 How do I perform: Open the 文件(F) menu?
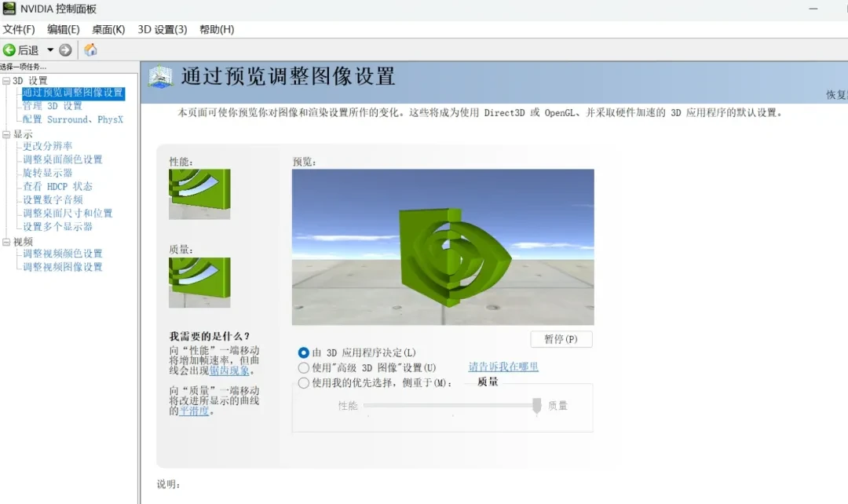coord(19,29)
